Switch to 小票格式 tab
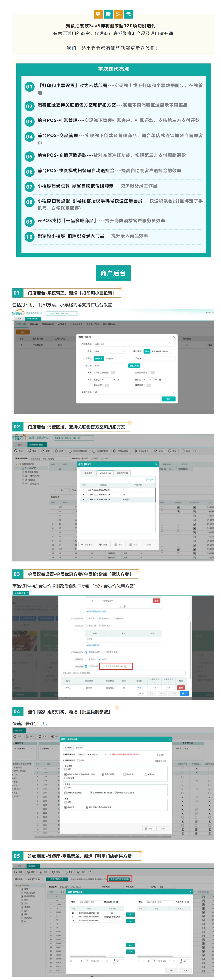 [62, 324]
